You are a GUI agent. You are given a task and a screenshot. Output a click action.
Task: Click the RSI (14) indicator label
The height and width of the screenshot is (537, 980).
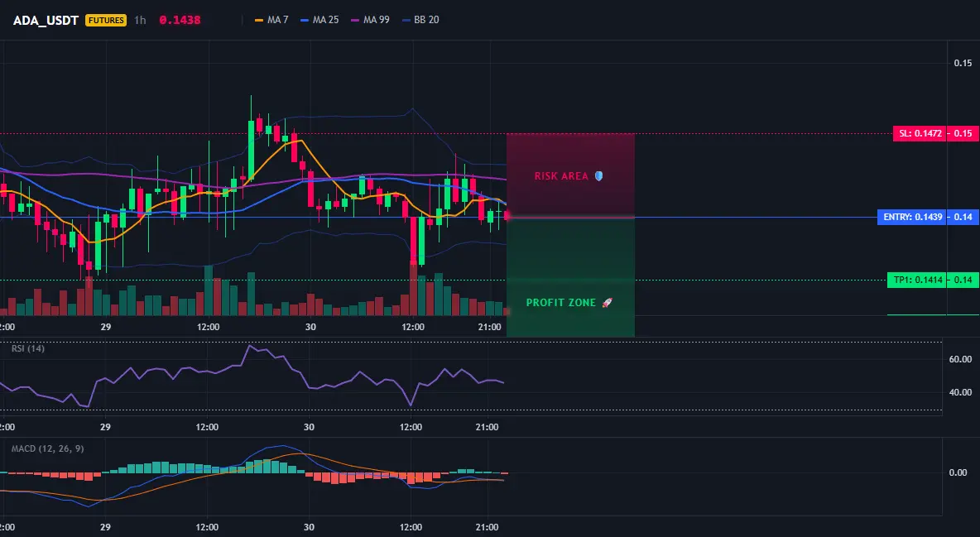coord(28,348)
